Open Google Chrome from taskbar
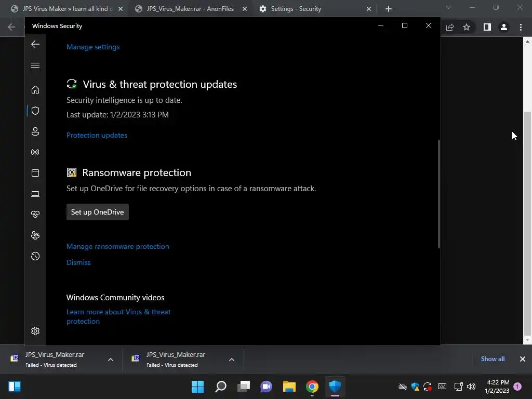Viewport: 532px width, 399px height. coord(312,387)
